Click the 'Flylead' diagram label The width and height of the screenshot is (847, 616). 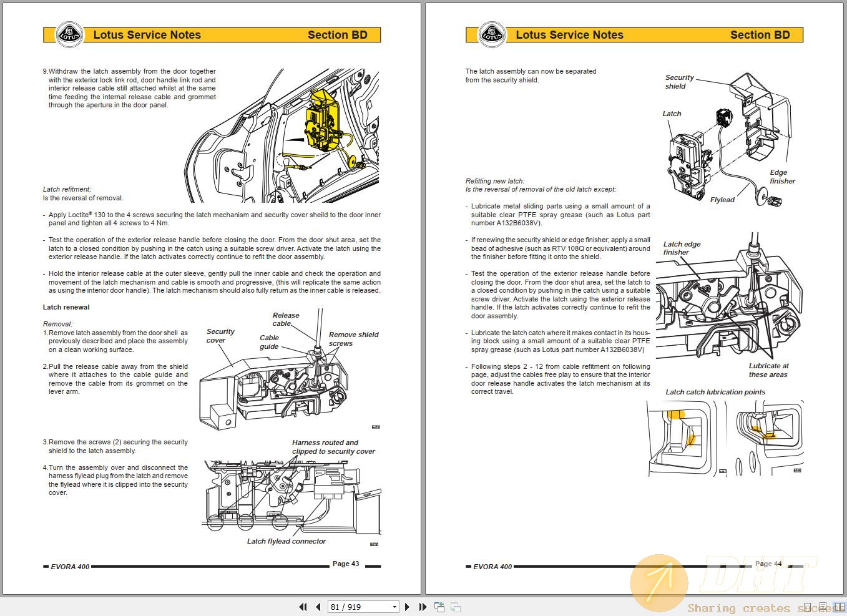pos(722,200)
